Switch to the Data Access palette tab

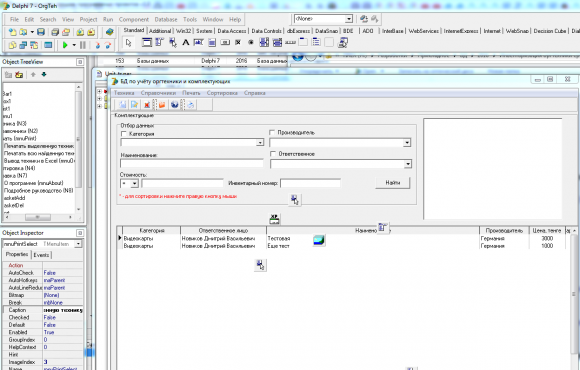click(232, 31)
